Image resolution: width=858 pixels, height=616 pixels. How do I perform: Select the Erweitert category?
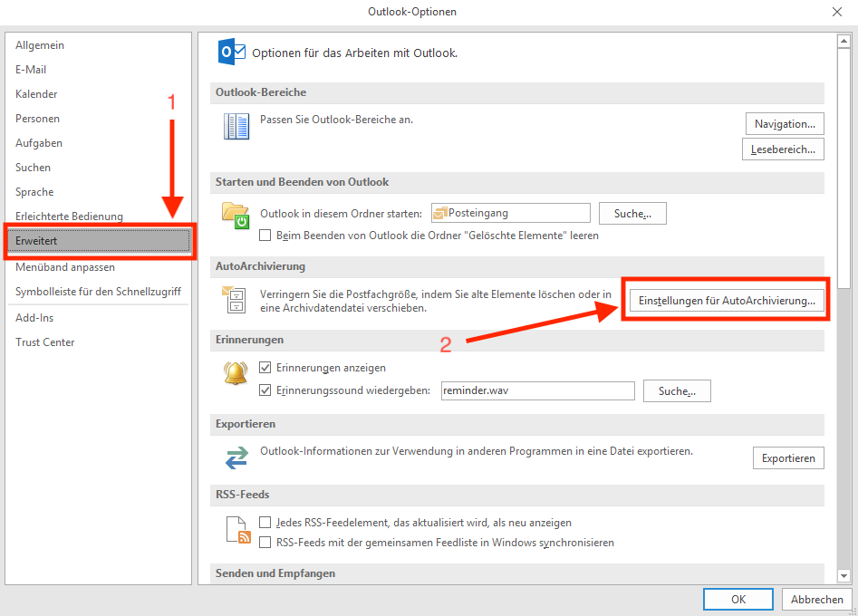[x=100, y=241]
